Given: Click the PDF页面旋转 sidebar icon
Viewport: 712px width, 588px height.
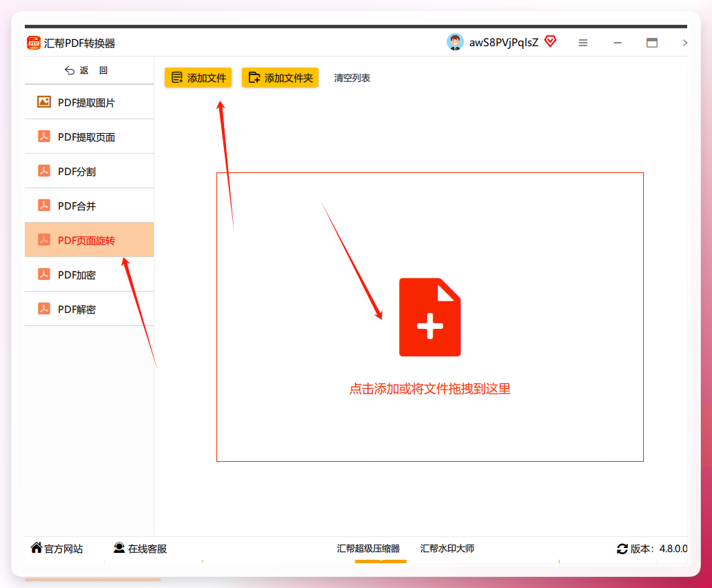Looking at the screenshot, I should point(44,240).
